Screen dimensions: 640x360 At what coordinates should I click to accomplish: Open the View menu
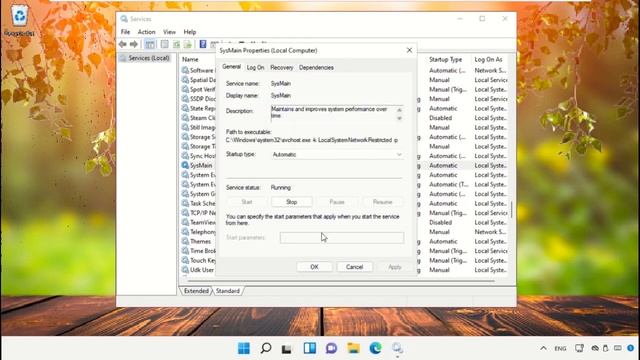pyautogui.click(x=169, y=32)
